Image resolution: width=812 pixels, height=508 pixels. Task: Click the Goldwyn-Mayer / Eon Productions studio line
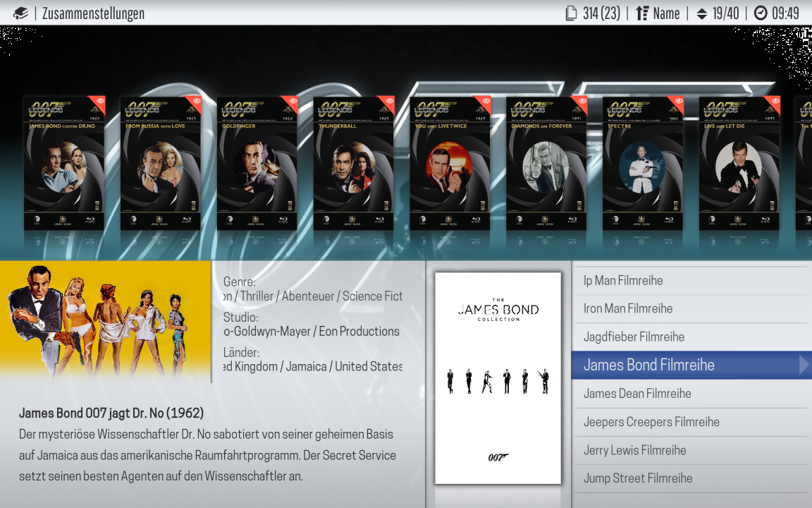[x=312, y=331]
